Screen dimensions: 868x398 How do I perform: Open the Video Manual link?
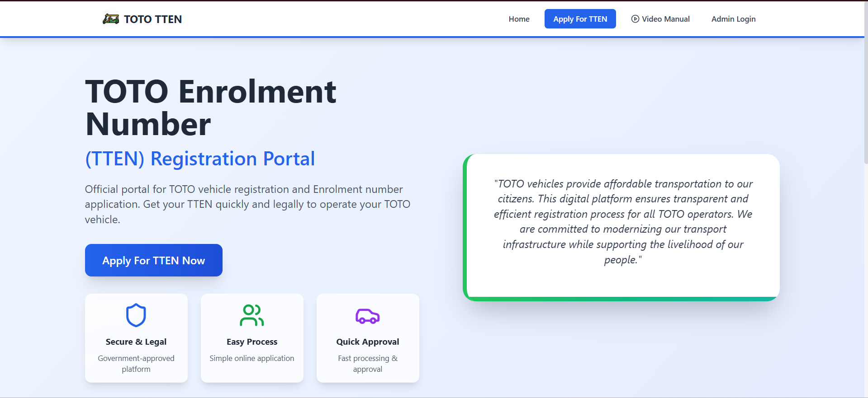pyautogui.click(x=660, y=19)
